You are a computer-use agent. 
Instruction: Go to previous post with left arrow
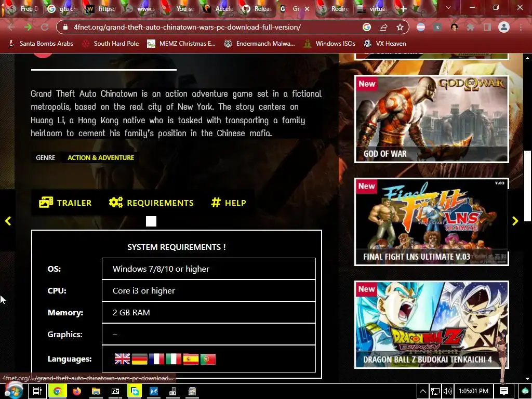tap(8, 221)
